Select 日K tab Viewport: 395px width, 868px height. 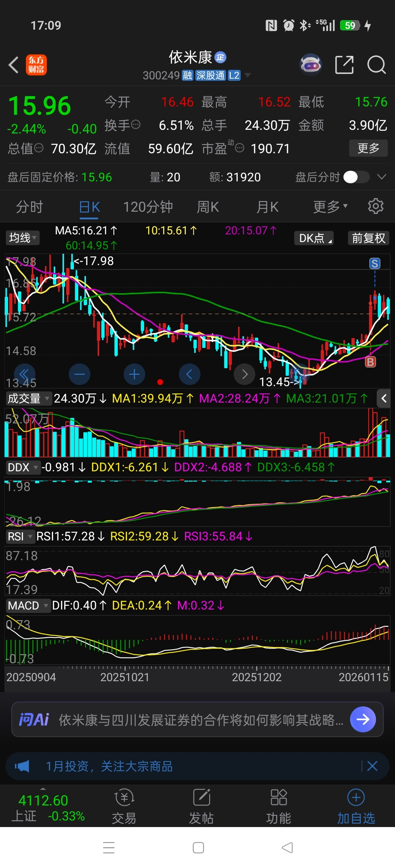coord(89,207)
